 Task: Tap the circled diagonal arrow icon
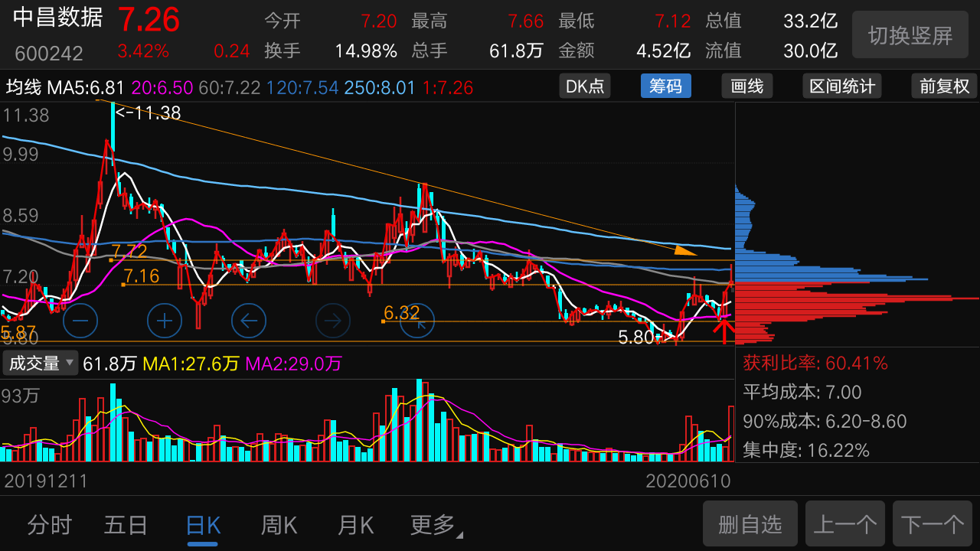point(417,321)
